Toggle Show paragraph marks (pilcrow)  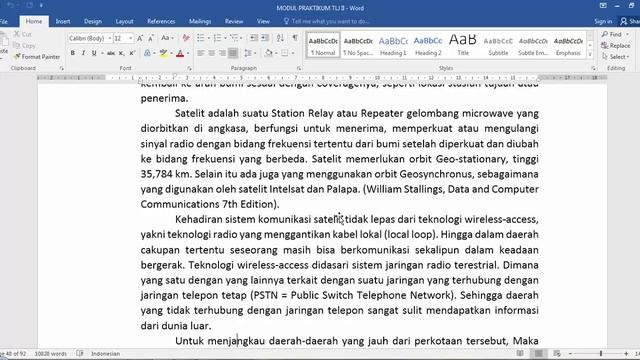(x=295, y=38)
